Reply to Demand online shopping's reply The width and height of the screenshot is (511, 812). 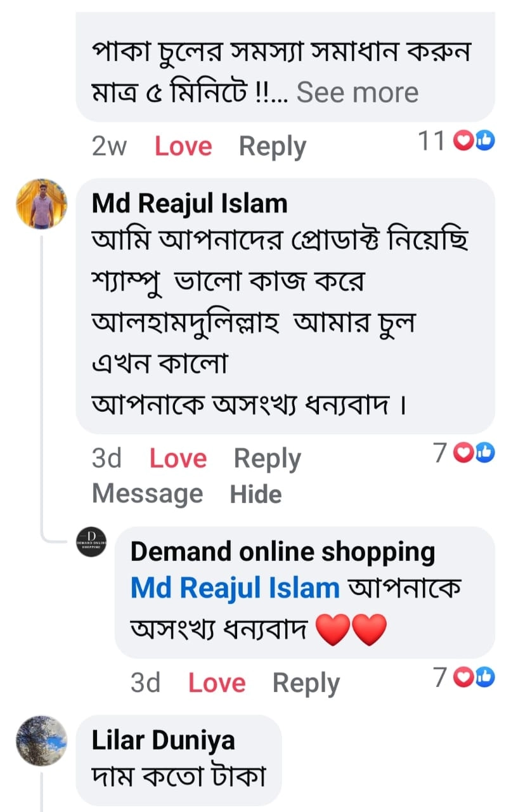point(306,683)
